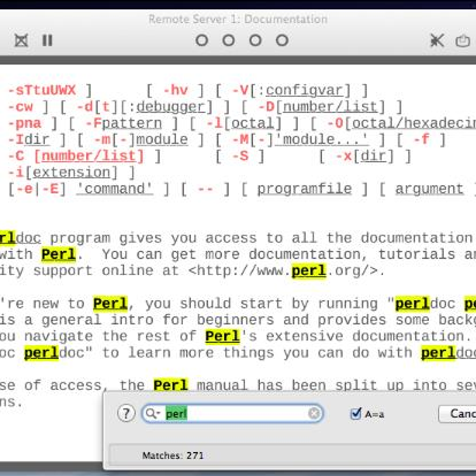Select the first circle indicator in the toolbar
This screenshot has width=476, height=476.
click(202, 40)
